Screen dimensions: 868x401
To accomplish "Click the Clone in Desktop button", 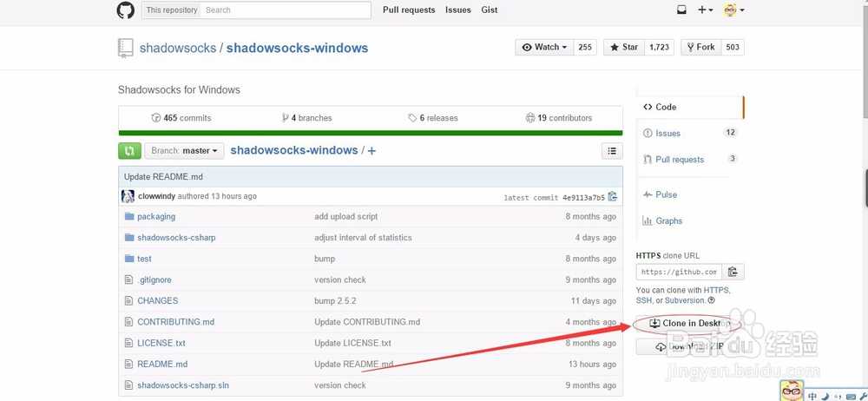I will 690,324.
